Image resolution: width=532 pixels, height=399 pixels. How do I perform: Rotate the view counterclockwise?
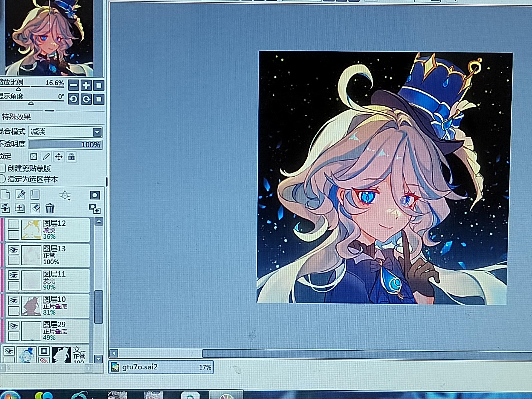coord(74,99)
